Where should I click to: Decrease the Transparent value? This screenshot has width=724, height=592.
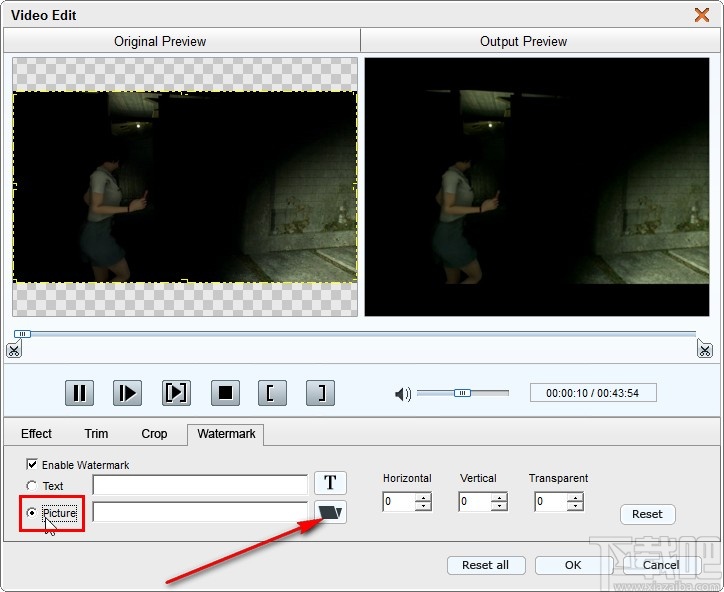click(x=575, y=506)
